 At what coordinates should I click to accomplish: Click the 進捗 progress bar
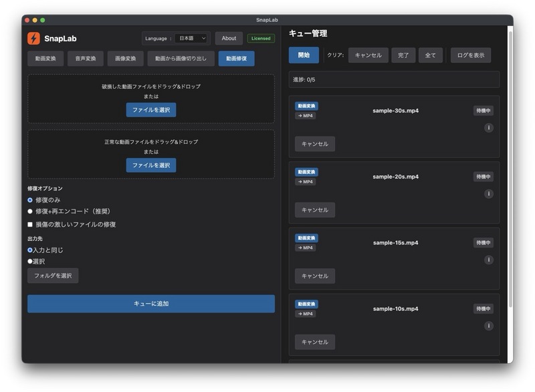pos(394,80)
